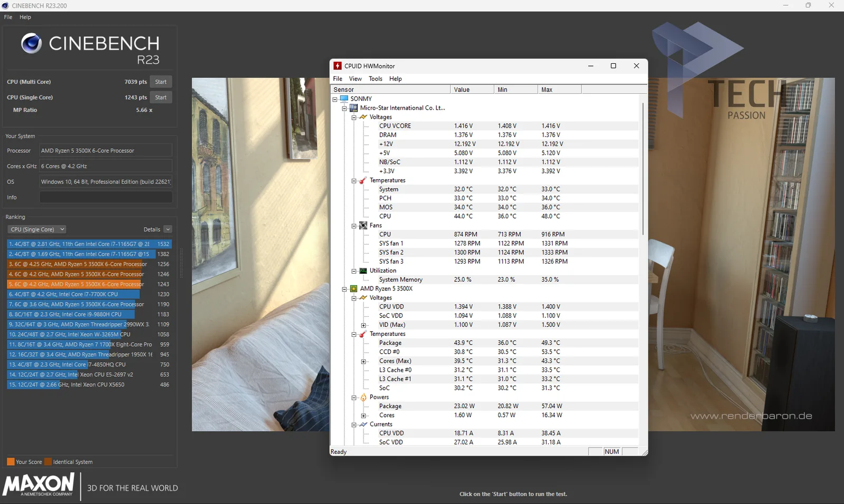
Task: Click the HWMonitor lightning app icon
Action: click(338, 66)
